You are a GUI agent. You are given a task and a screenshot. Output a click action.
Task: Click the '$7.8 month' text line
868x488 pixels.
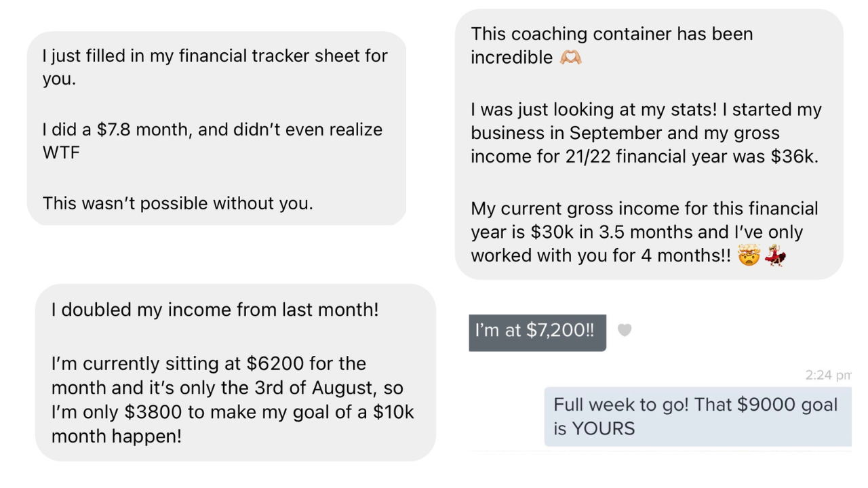pos(212,129)
